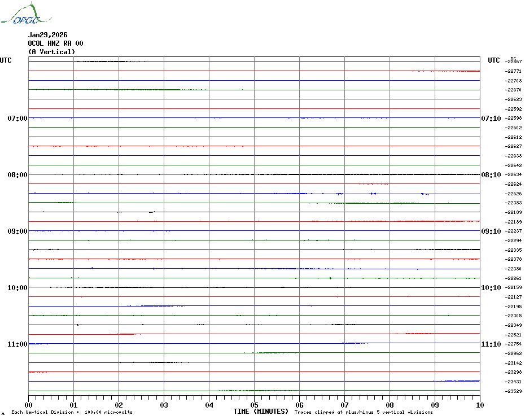Click the 10 minute tick on bottom axis
Viewport: 525px width, 420px height.
pos(479,405)
